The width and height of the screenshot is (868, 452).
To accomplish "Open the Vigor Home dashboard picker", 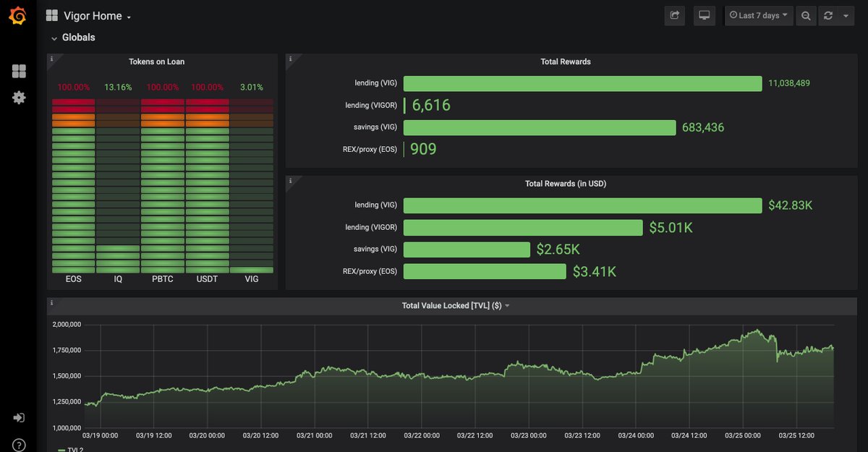I will (98, 16).
